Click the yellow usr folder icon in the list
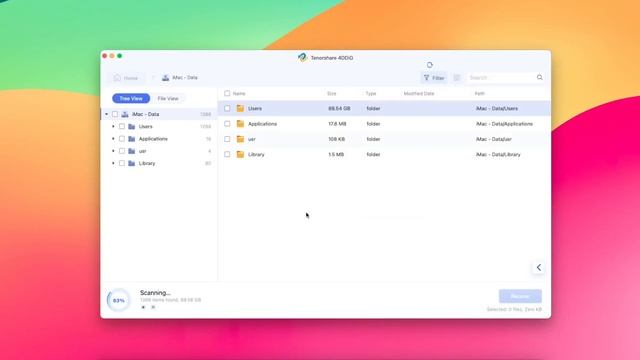This screenshot has width=640, height=360. pyautogui.click(x=240, y=139)
